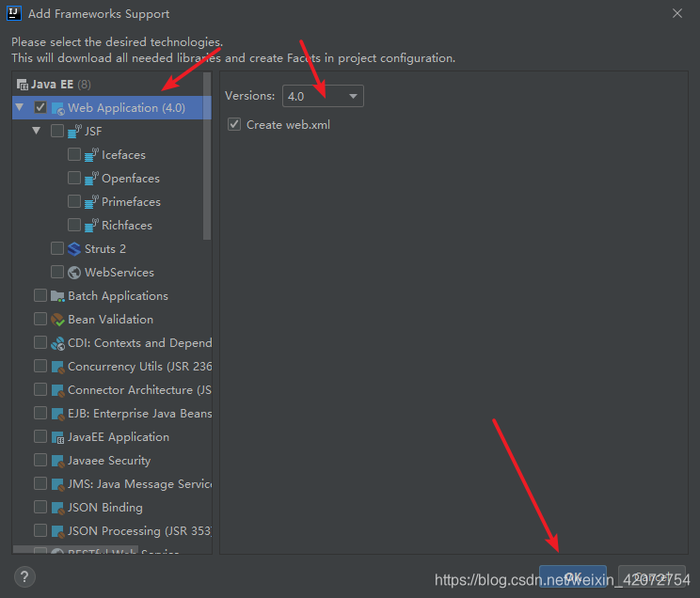Check the Bean Validation checkbox

coord(40,319)
